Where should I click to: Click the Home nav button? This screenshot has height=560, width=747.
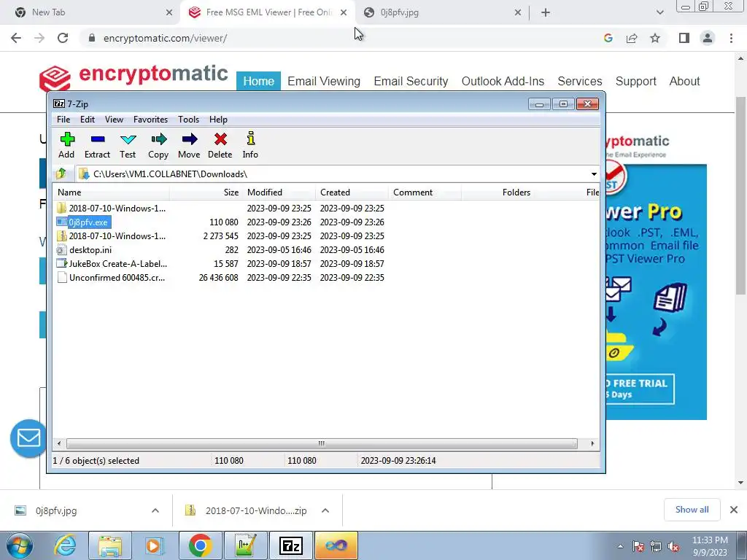click(x=259, y=81)
